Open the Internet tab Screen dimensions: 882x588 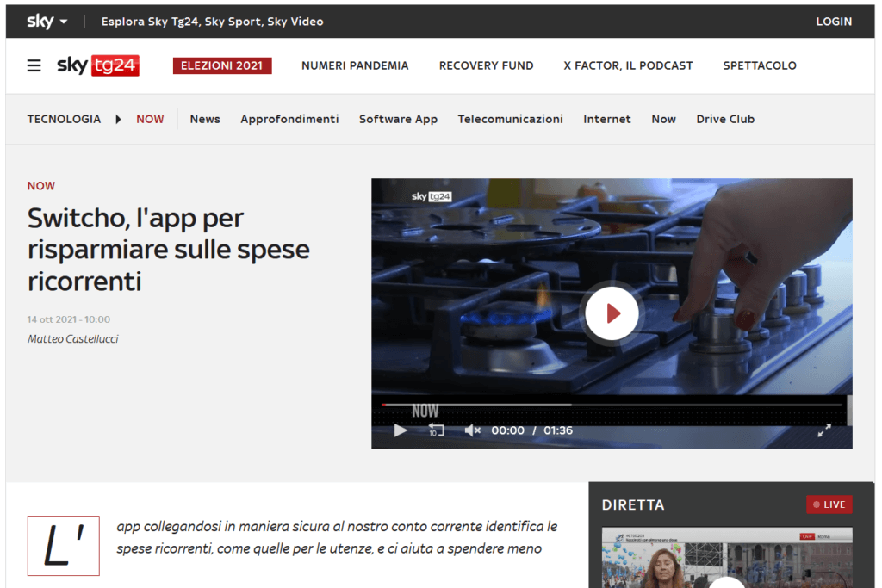pos(607,119)
